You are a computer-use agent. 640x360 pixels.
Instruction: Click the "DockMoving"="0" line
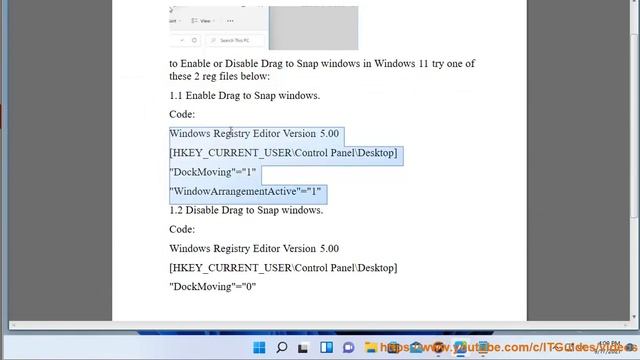213,287
